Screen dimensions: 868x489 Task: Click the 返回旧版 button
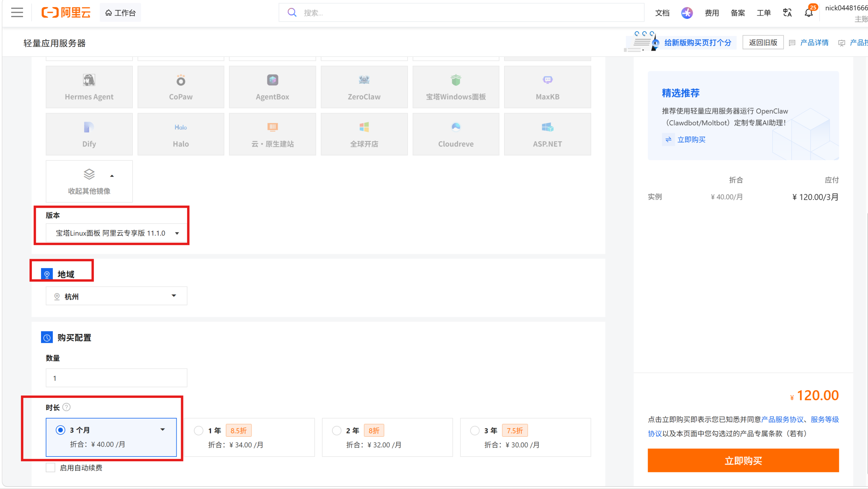763,42
